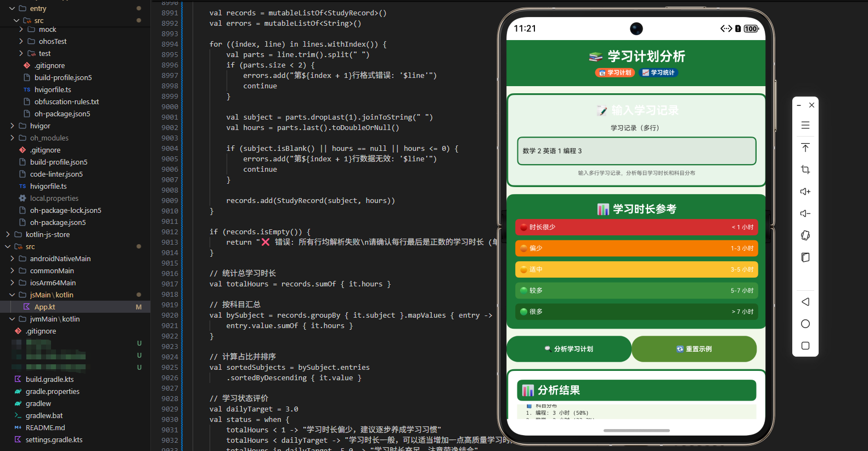Switch to the 学习计划 tab badge
Image resolution: width=868 pixels, height=451 pixels.
tap(615, 72)
